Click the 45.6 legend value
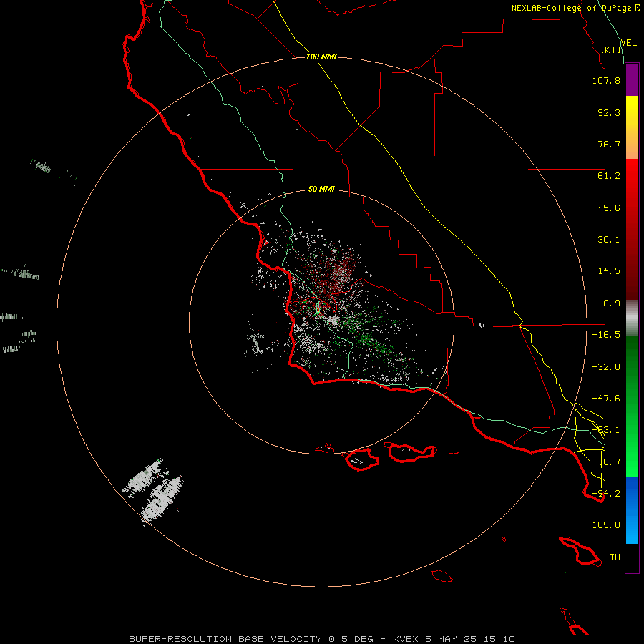 click(609, 208)
